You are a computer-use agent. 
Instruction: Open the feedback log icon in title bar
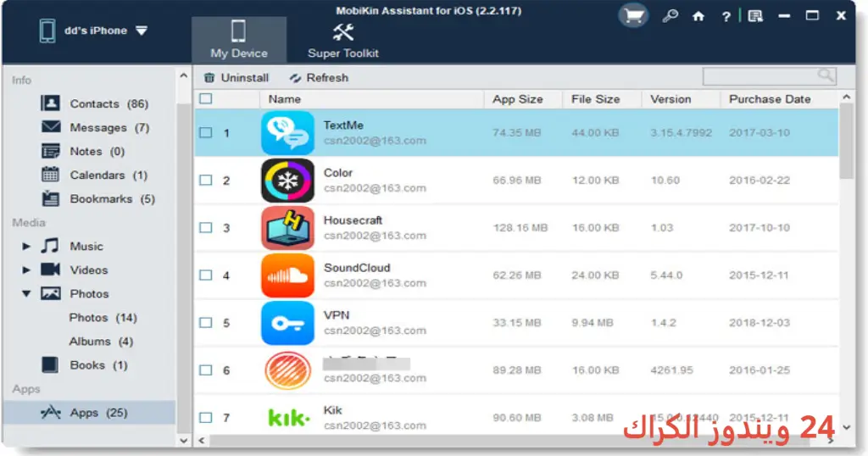(x=755, y=16)
